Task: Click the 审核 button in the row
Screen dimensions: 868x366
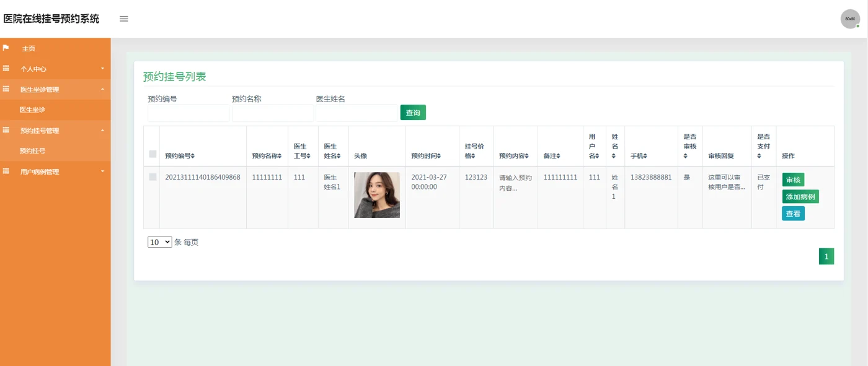Action: [793, 180]
